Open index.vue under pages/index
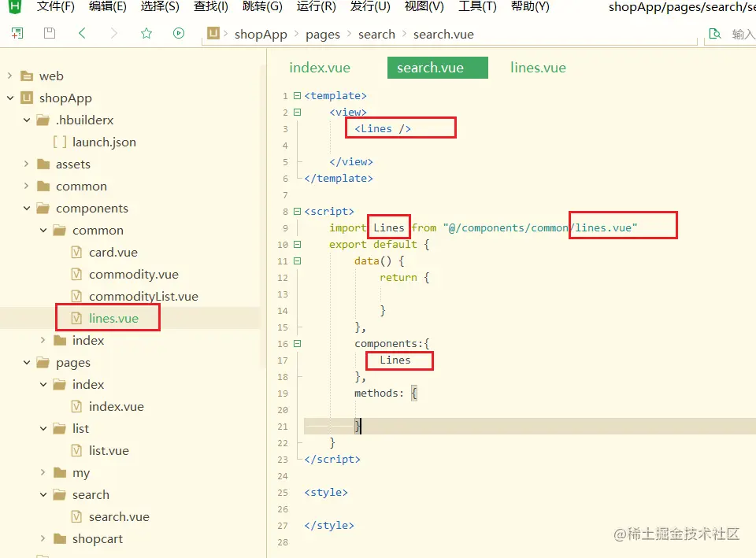 [x=117, y=407]
